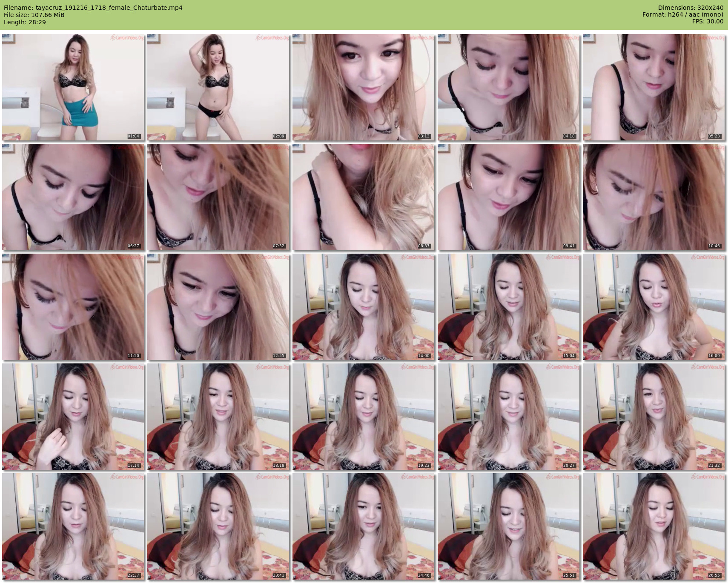
Task: Open the thumbnail at timestamp 22:37
Action: 73,526
